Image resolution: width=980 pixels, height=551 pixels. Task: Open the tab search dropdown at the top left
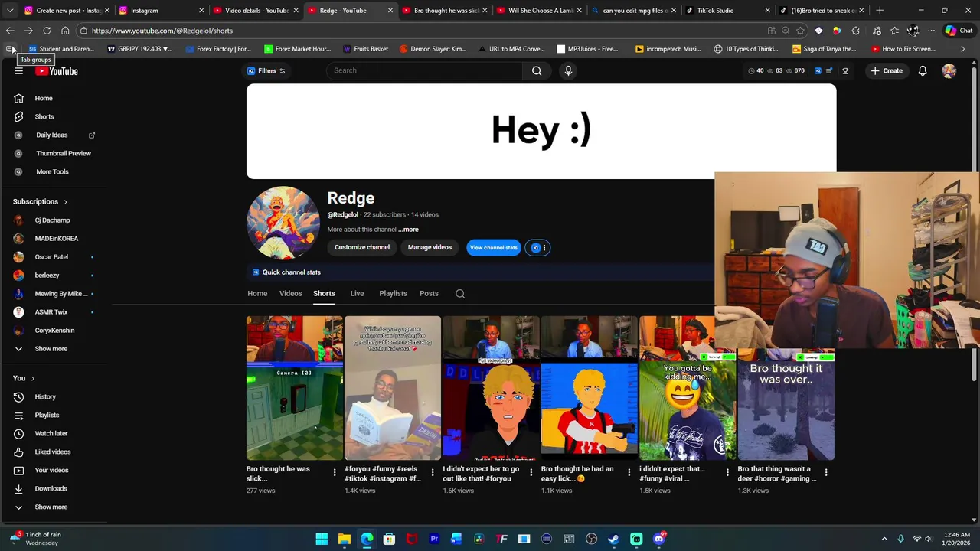point(10,11)
